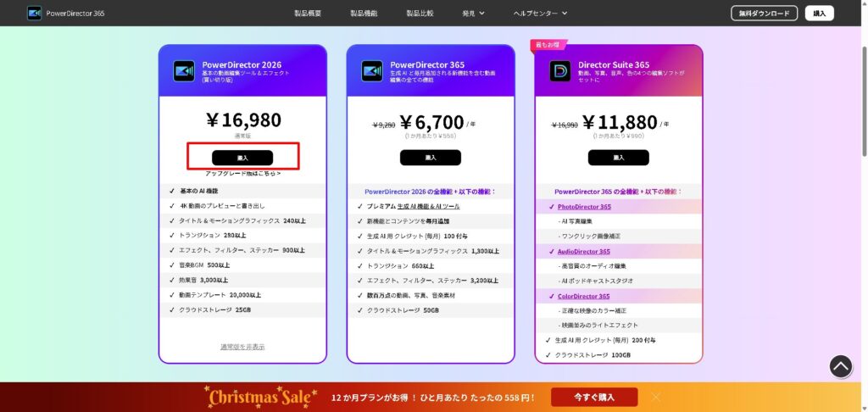This screenshot has width=868, height=412.
Task: Open the PhotoDirector 365 link
Action: pos(582,207)
